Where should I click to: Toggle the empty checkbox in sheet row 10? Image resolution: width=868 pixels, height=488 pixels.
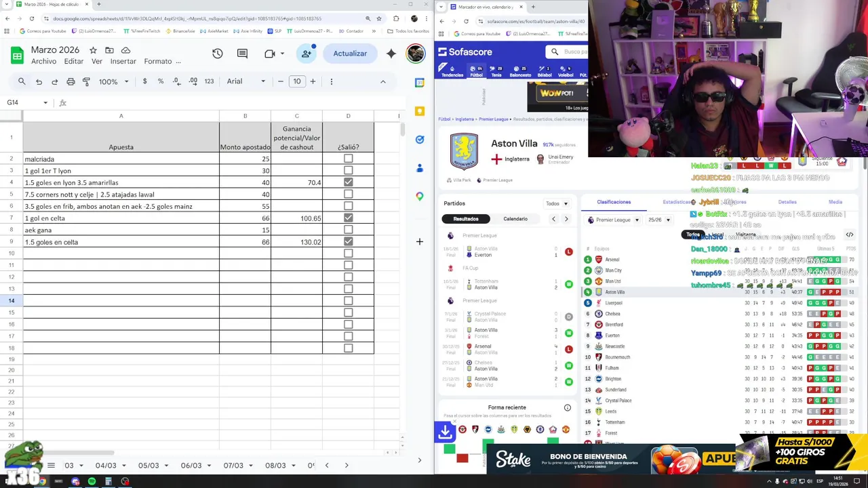pyautogui.click(x=348, y=253)
